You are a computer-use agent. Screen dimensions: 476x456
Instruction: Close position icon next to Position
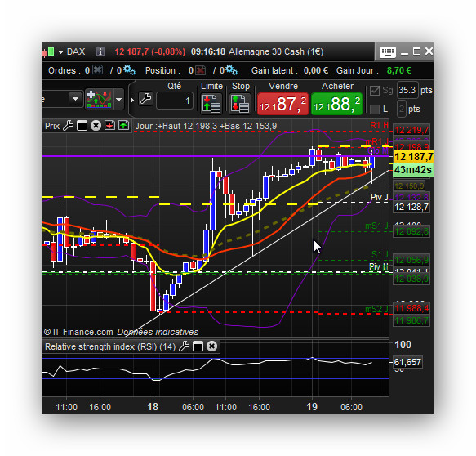(x=200, y=70)
